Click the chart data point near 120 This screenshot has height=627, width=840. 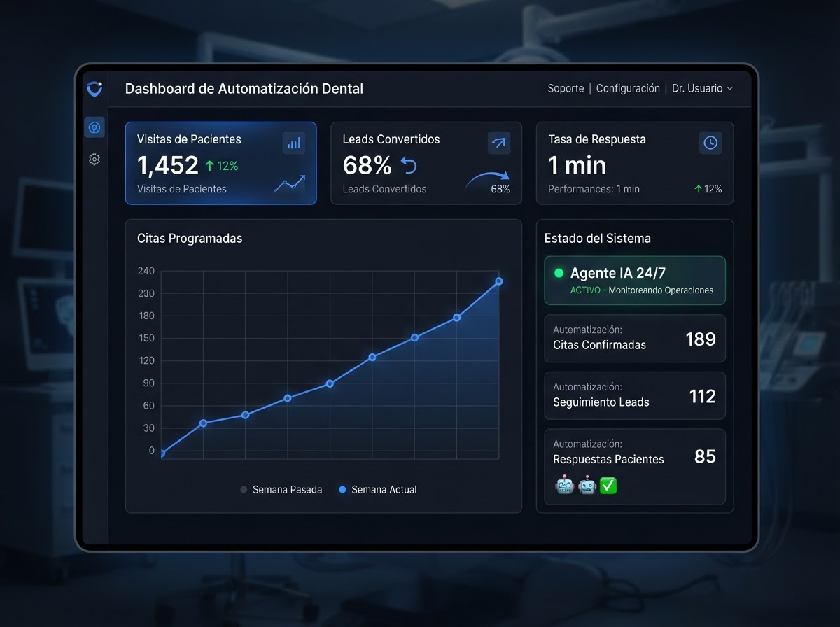click(x=372, y=357)
